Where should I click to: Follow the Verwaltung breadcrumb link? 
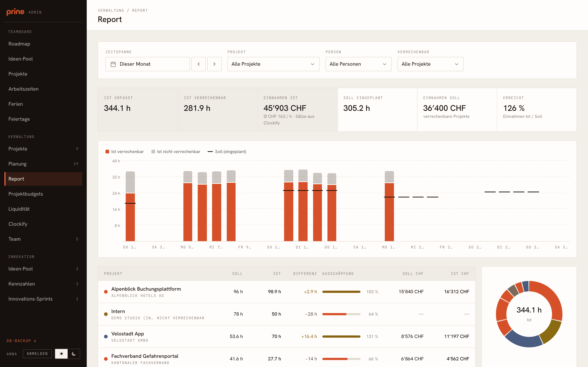click(111, 10)
